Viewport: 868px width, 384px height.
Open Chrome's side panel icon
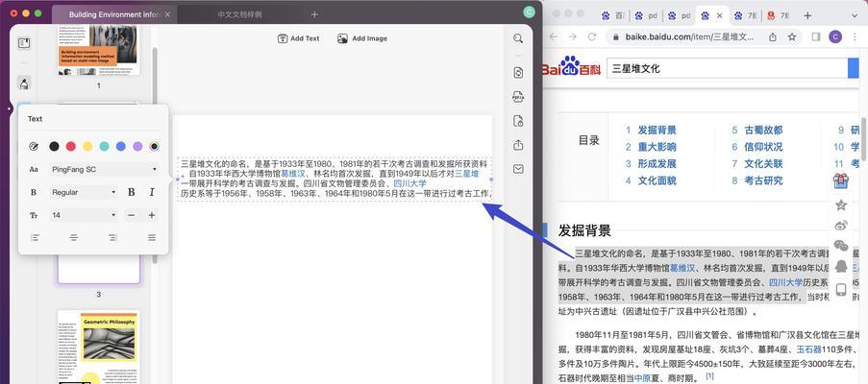(x=815, y=37)
